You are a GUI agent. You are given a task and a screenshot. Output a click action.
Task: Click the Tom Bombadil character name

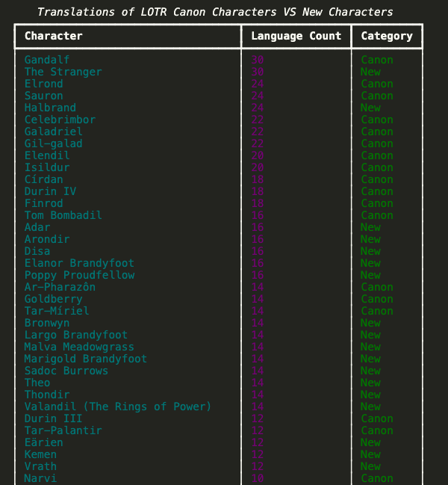pos(63,215)
